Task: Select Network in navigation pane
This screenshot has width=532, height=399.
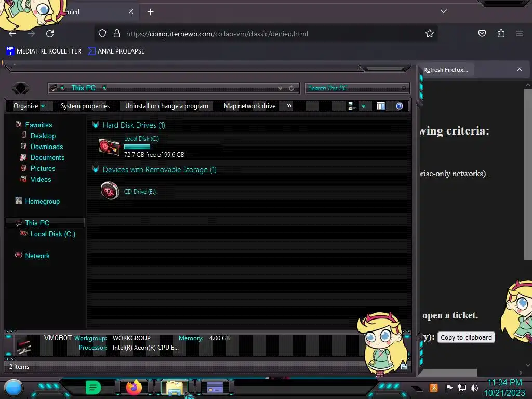Action: coord(37,256)
